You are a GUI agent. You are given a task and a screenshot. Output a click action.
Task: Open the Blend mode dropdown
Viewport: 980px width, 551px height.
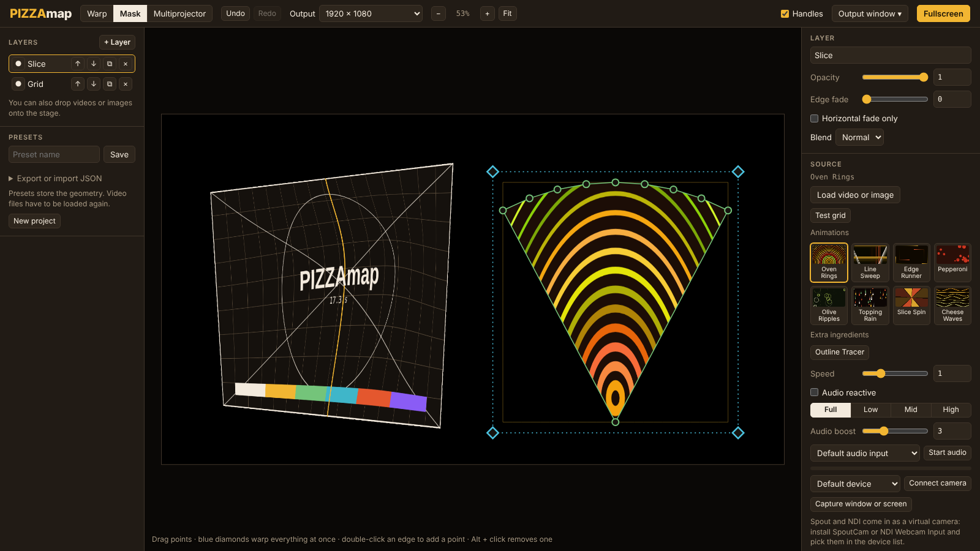pyautogui.click(x=860, y=137)
